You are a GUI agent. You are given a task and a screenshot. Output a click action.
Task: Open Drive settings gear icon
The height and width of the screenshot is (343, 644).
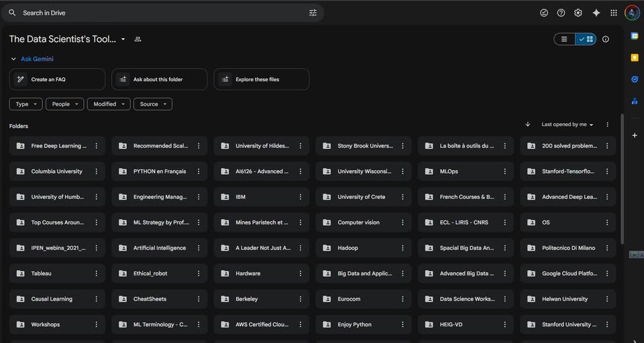(578, 13)
